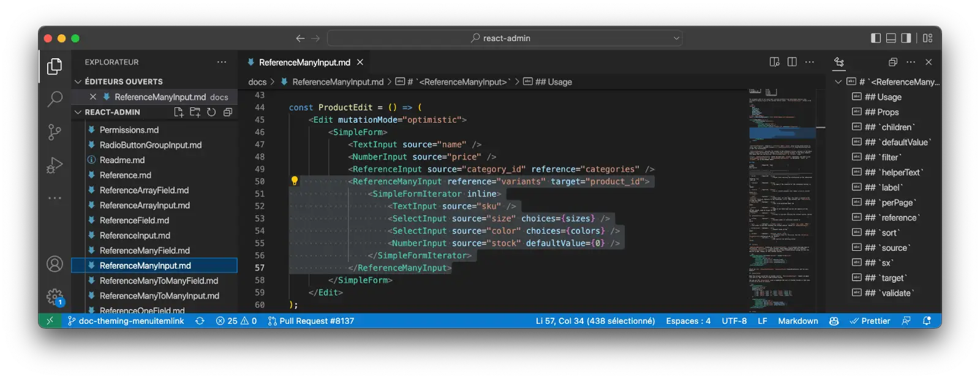980x379 pixels.
Task: Toggle the primary sidebar visibility
Action: (875, 38)
